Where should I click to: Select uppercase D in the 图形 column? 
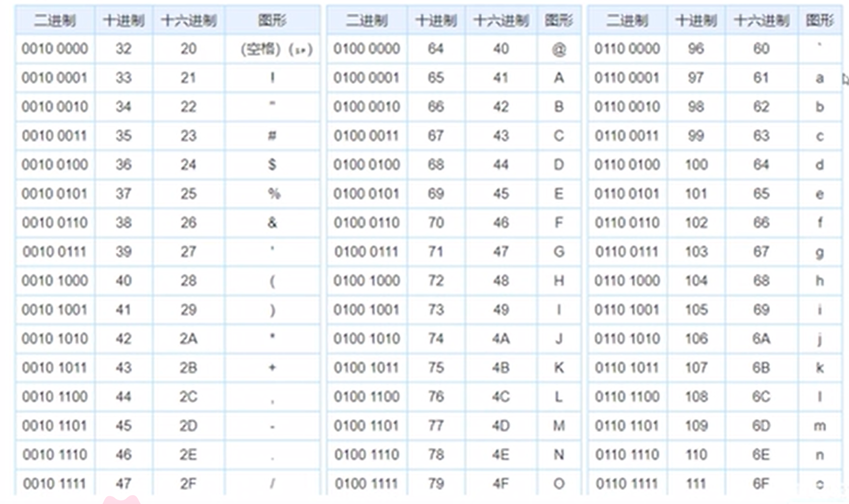point(559,165)
